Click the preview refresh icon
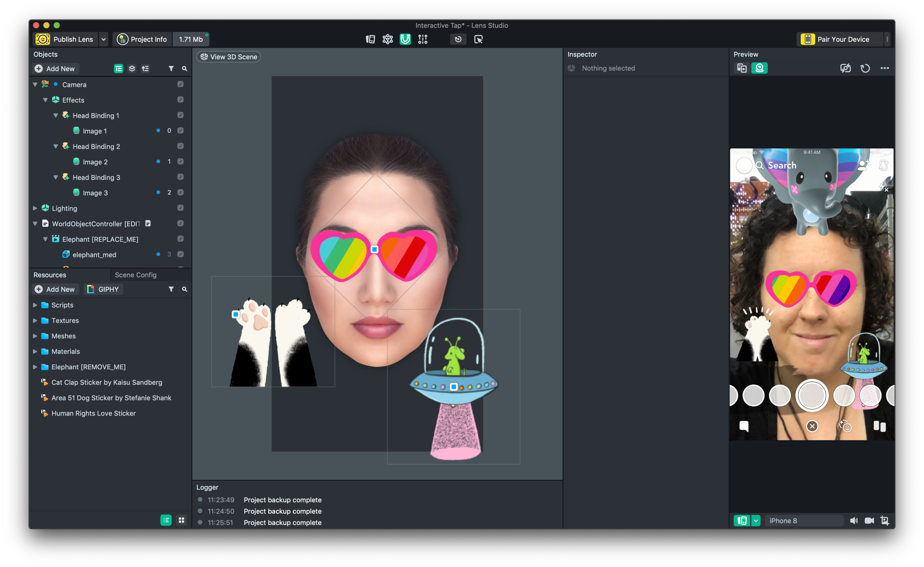Viewport: 924px width, 567px height. click(x=865, y=68)
